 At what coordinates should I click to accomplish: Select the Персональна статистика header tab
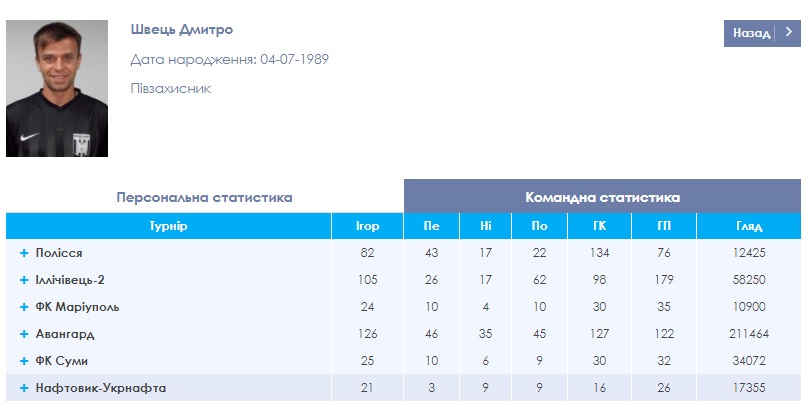click(x=204, y=197)
